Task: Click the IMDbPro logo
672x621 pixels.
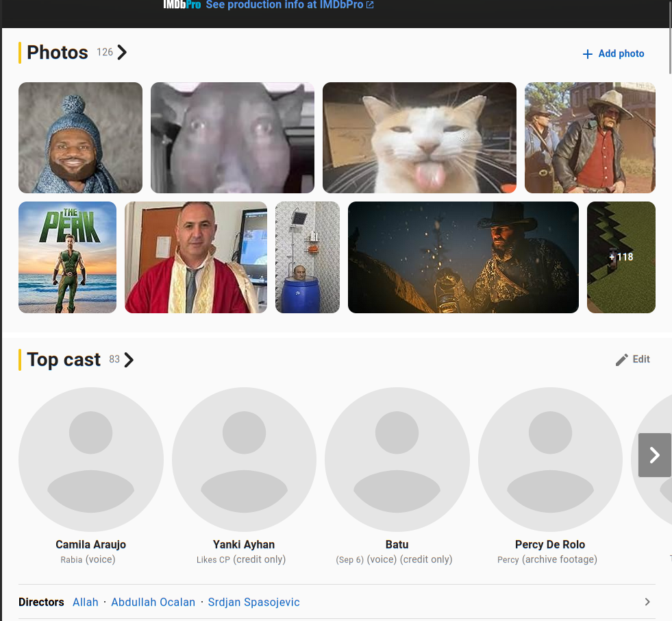Action: pos(182,5)
